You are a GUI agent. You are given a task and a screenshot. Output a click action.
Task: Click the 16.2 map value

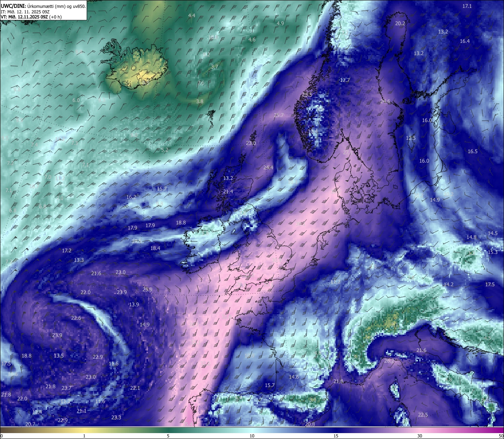[131, 197]
